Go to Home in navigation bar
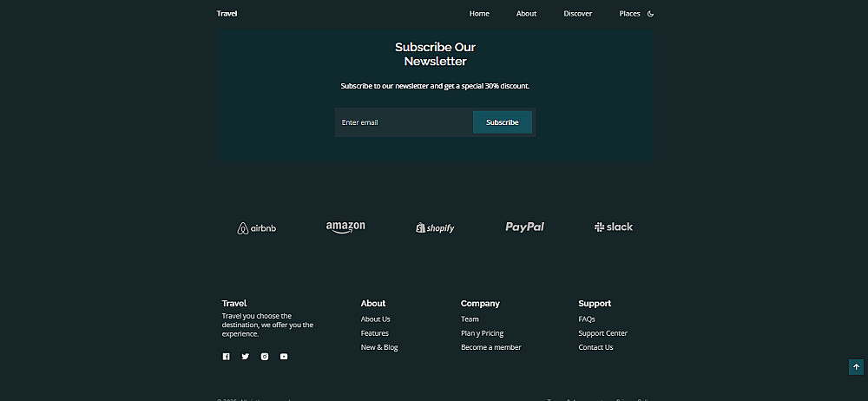868x401 pixels. [x=479, y=14]
